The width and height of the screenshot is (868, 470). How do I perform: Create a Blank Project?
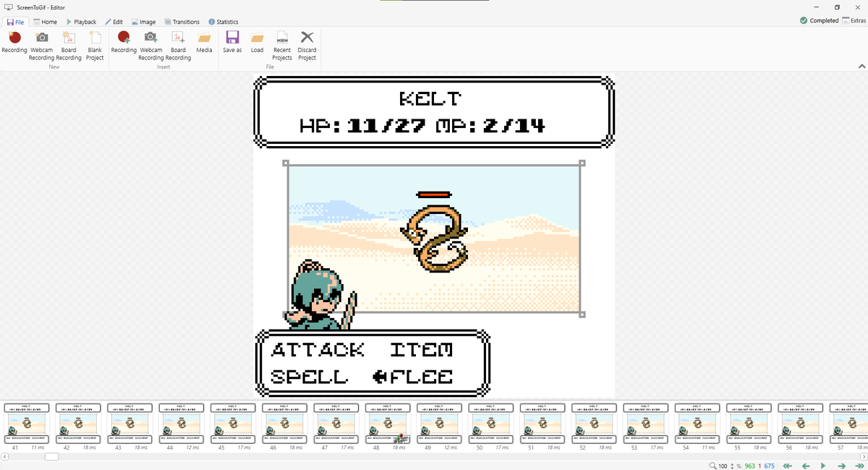click(95, 45)
